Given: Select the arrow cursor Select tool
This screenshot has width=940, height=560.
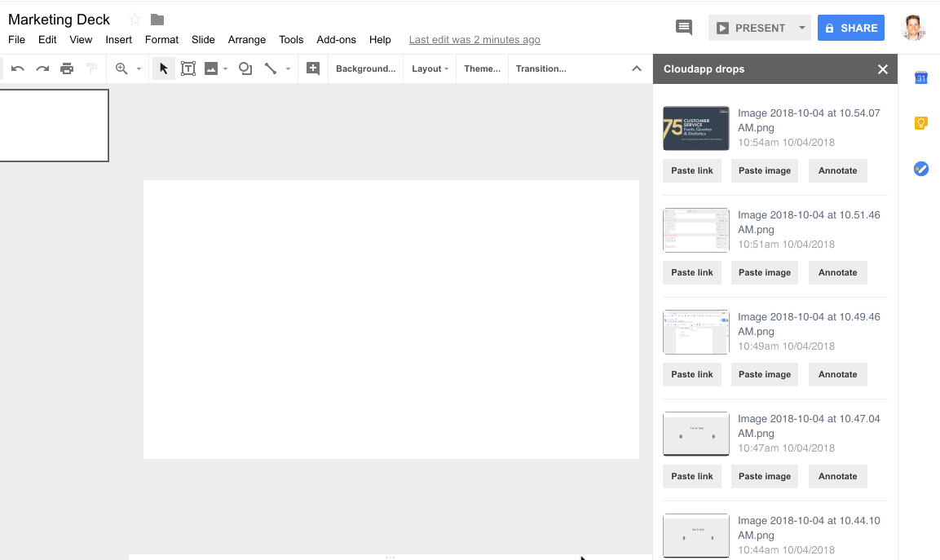Looking at the screenshot, I should [163, 68].
